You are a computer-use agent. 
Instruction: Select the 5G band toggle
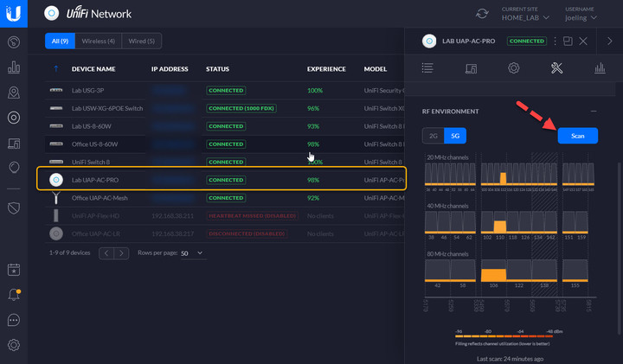[455, 136]
